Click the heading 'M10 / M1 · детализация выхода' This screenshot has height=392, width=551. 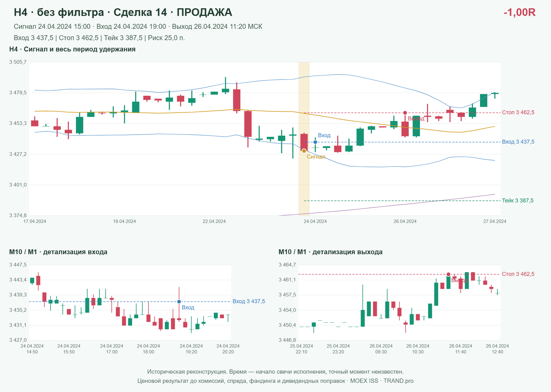coord(331,252)
